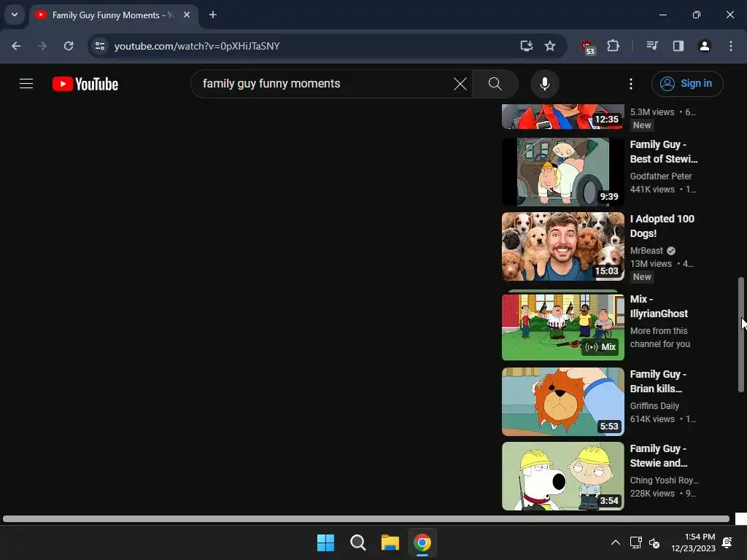
Task: Go to YouTube home via logo
Action: click(x=85, y=84)
